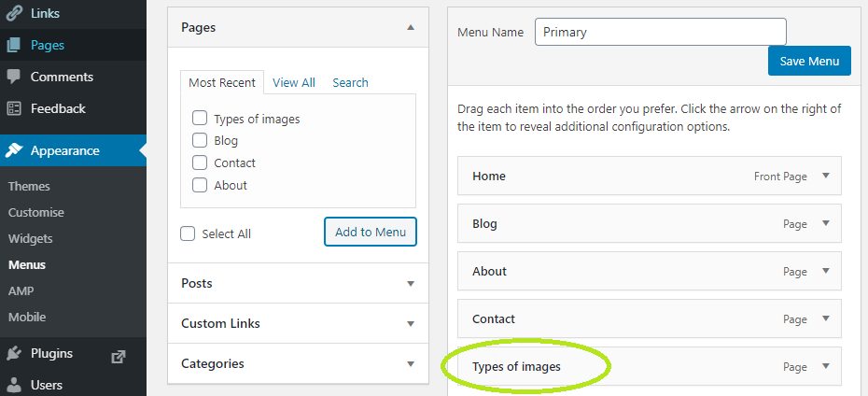Go to the Themes submenu
Viewport: 868px width, 396px height.
[29, 186]
